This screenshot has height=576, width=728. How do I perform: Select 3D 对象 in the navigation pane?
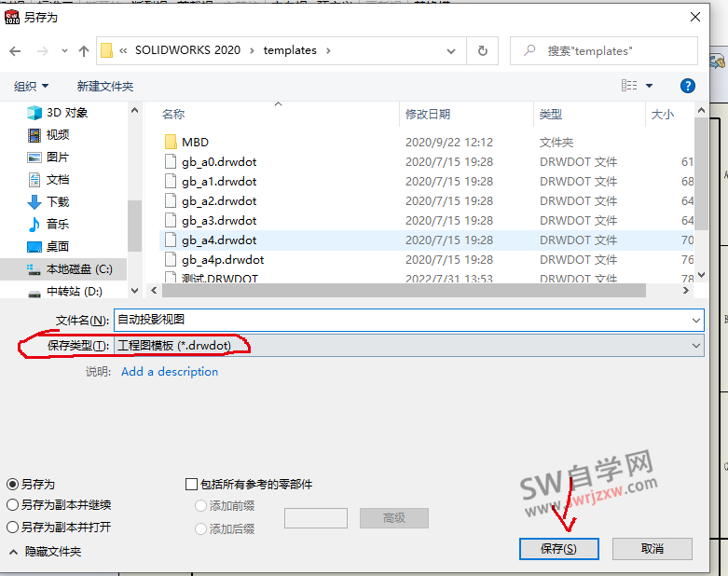pyautogui.click(x=57, y=113)
